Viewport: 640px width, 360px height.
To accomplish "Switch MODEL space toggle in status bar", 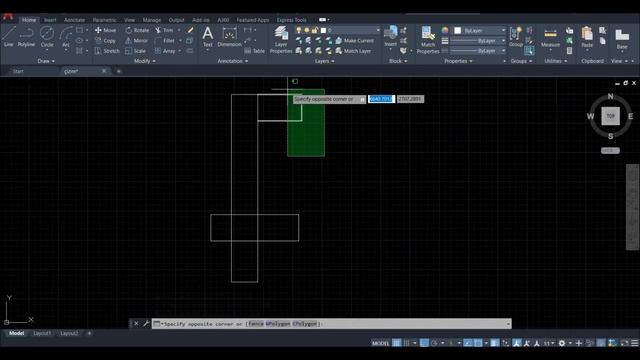I will click(x=380, y=343).
